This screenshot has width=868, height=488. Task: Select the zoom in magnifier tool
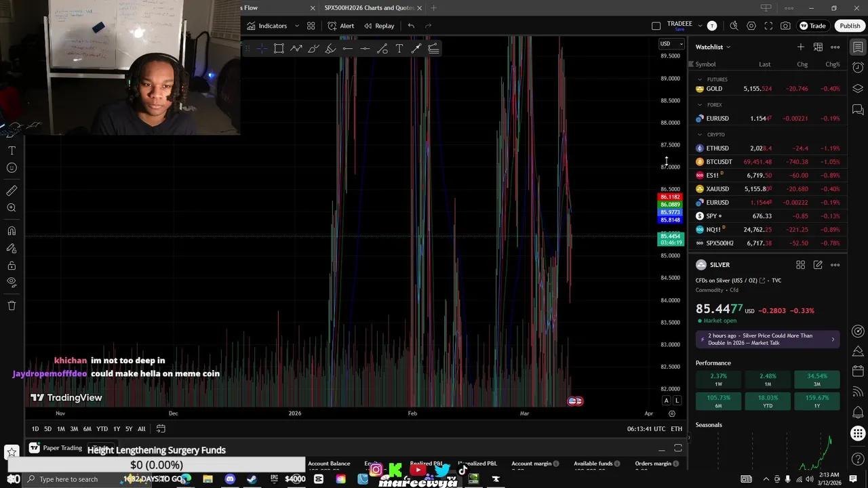(12, 208)
